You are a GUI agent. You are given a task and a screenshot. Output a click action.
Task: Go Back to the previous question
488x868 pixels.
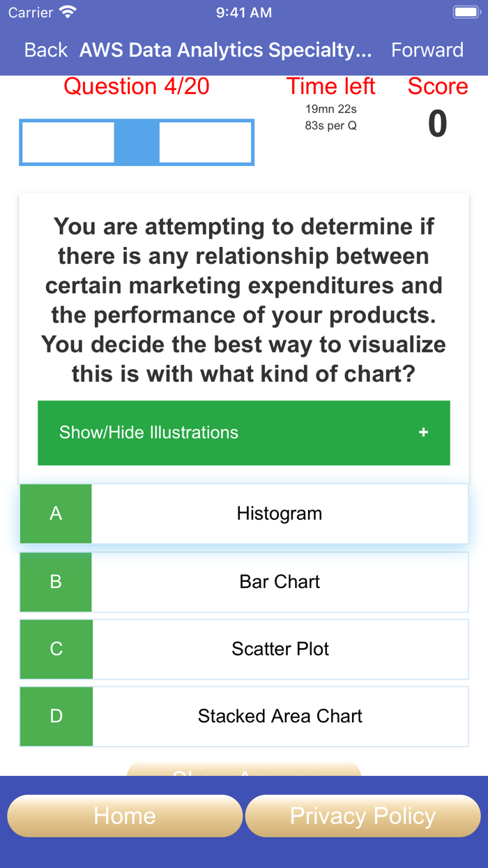[x=44, y=50]
